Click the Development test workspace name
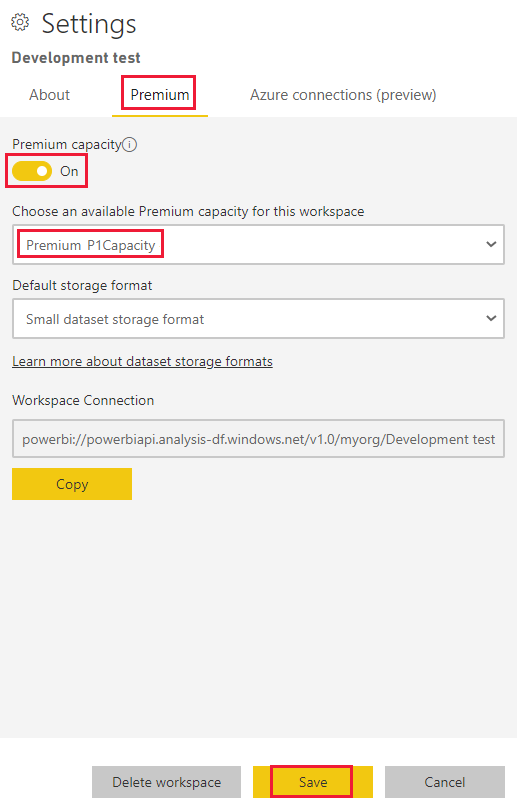 coord(76,58)
